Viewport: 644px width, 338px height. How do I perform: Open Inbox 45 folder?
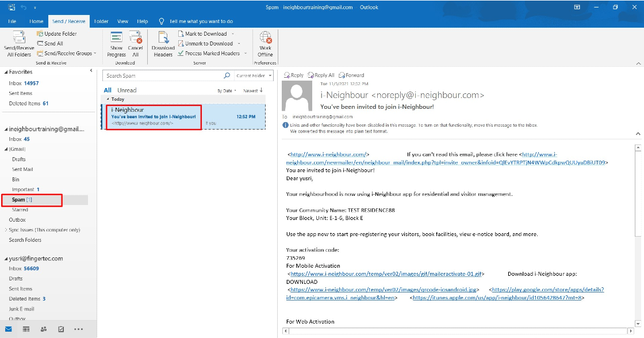20,139
